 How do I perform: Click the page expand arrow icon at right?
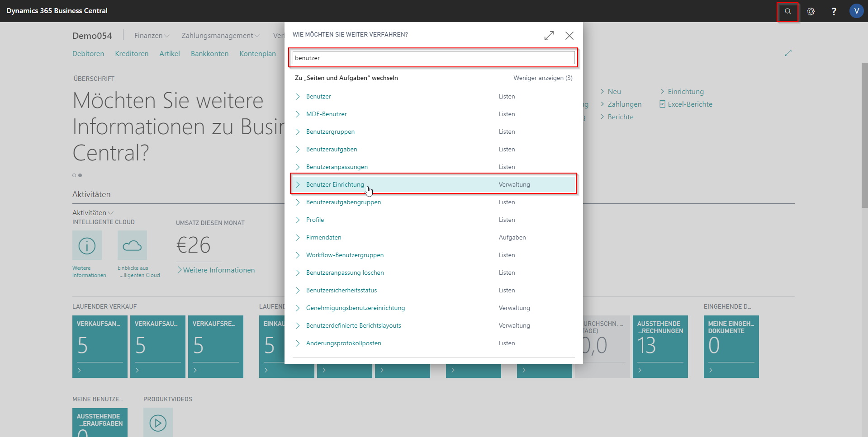point(787,53)
